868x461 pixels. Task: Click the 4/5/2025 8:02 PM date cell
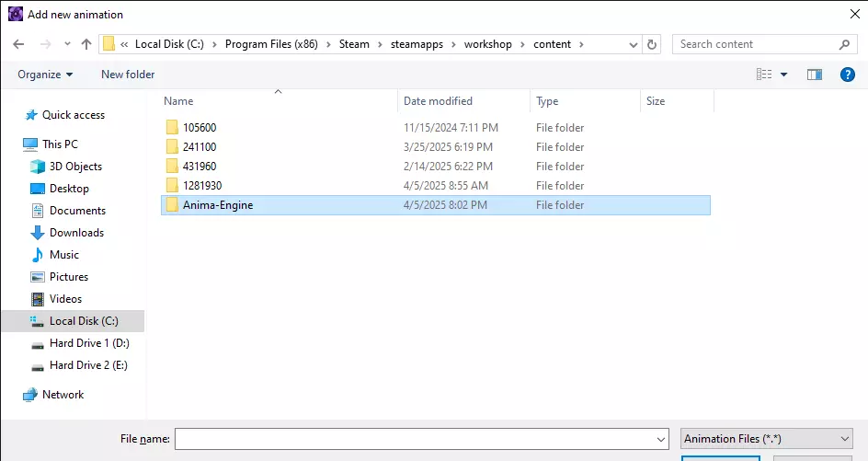click(x=445, y=205)
